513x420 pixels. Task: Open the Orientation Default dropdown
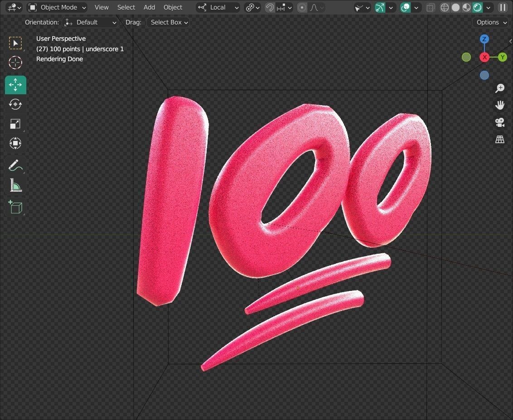(x=90, y=22)
